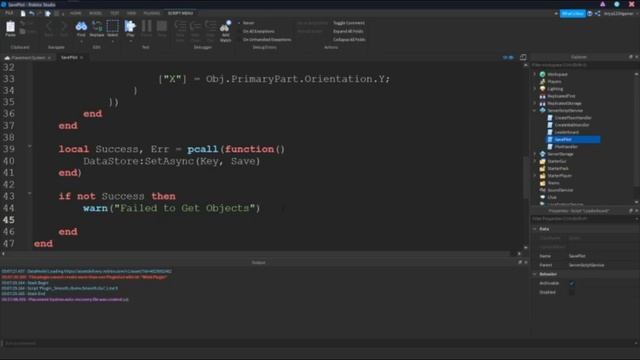Screen dimensions: 640x360
Task: Toggle the Archivable checkbox
Action: tap(572, 283)
